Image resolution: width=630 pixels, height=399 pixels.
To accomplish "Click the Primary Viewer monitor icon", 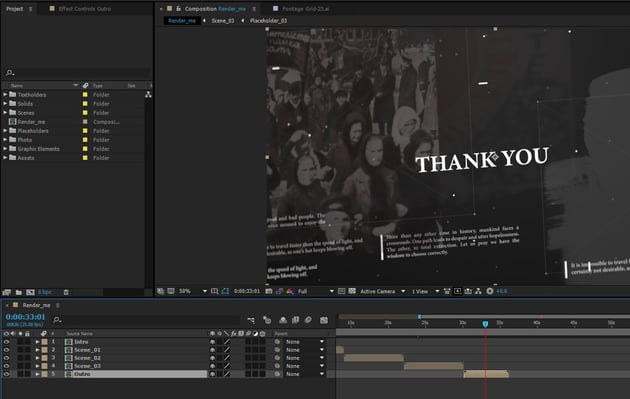I will pos(171,291).
